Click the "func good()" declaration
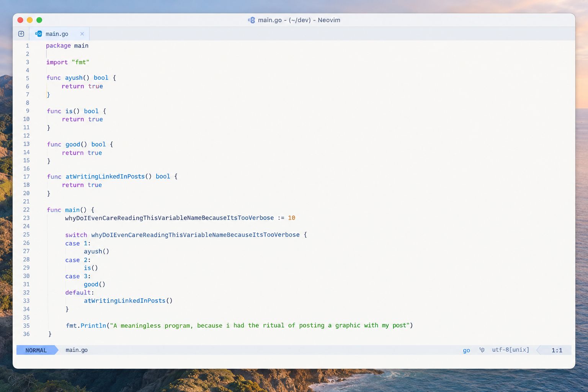 coord(80,144)
